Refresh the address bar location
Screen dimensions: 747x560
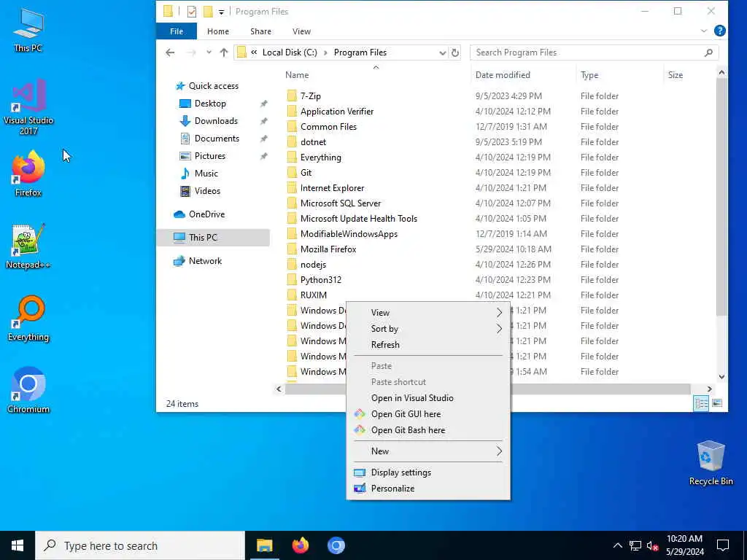tap(455, 52)
